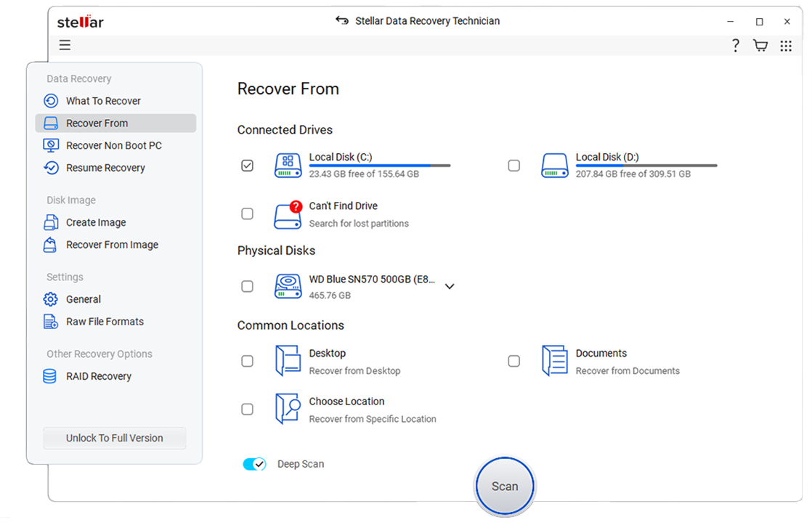Click the Local Disk (C:) drive icon
The image size is (812, 525).
point(288,166)
